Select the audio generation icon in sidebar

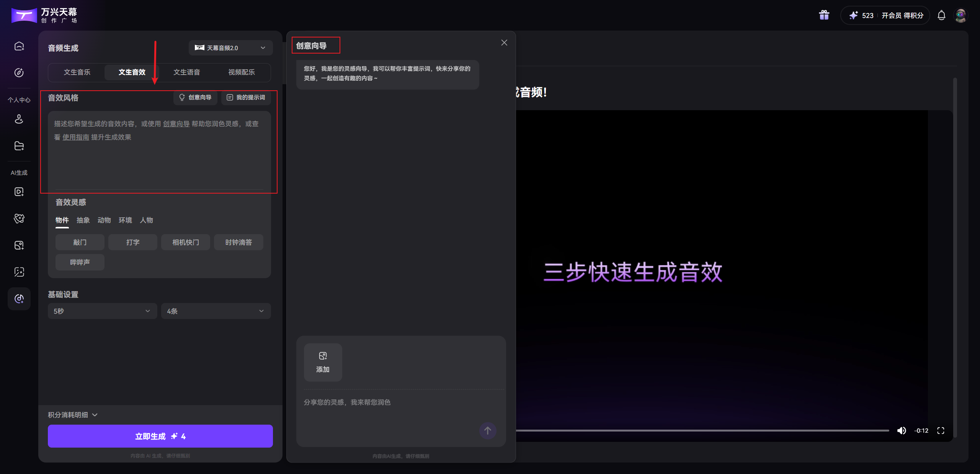click(19, 299)
